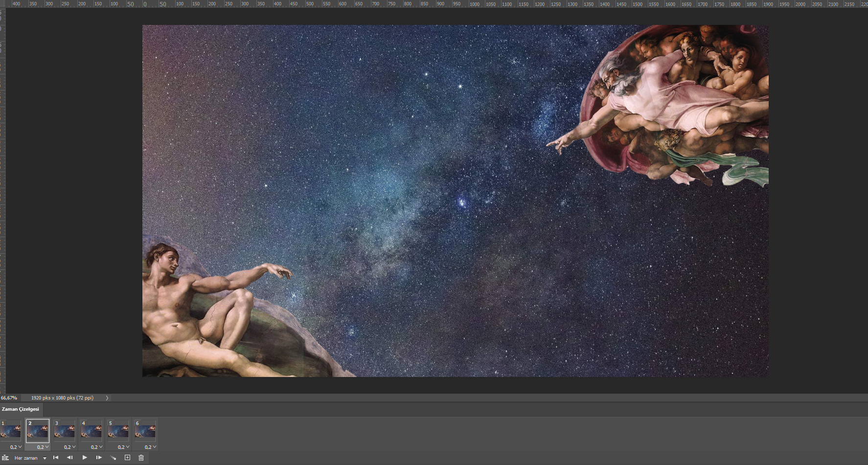Play the frame animation

coord(85,458)
